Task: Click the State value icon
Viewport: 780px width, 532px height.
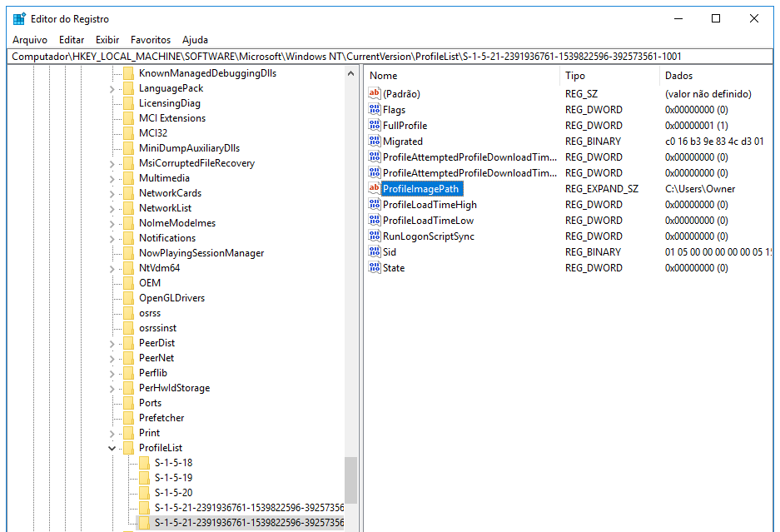Action: click(x=374, y=268)
